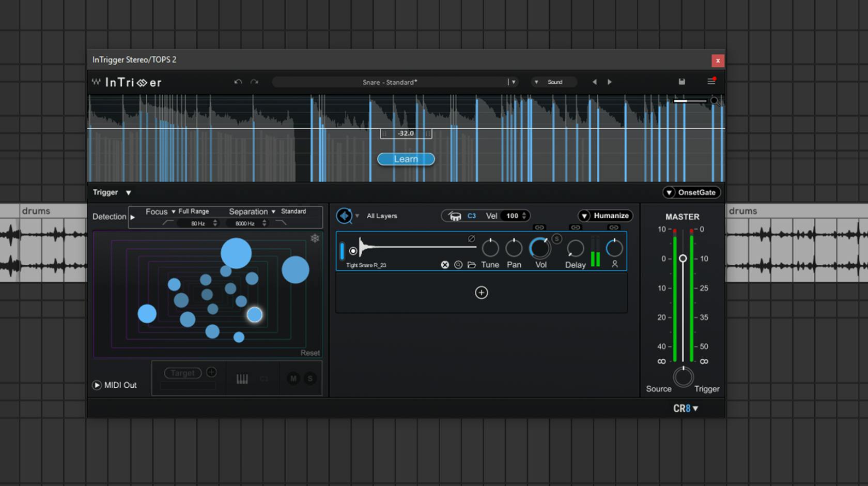
Task: Undo the last InTrigger change
Action: pos(238,82)
